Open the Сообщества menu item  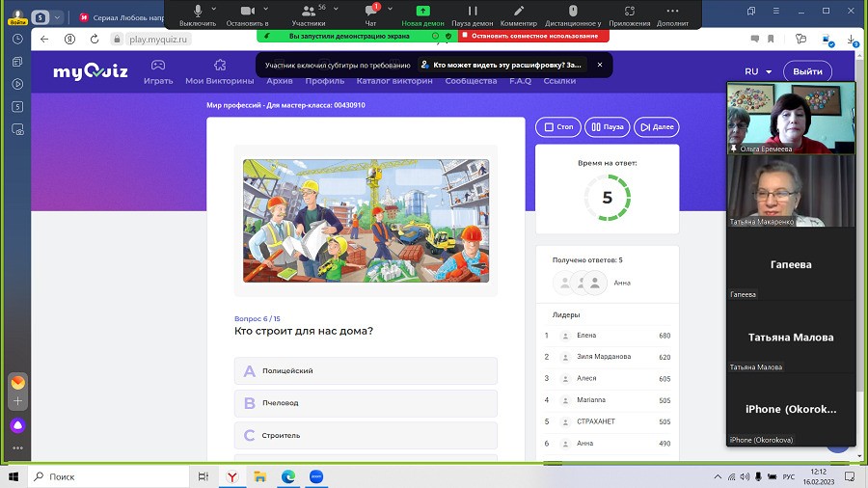pos(471,81)
